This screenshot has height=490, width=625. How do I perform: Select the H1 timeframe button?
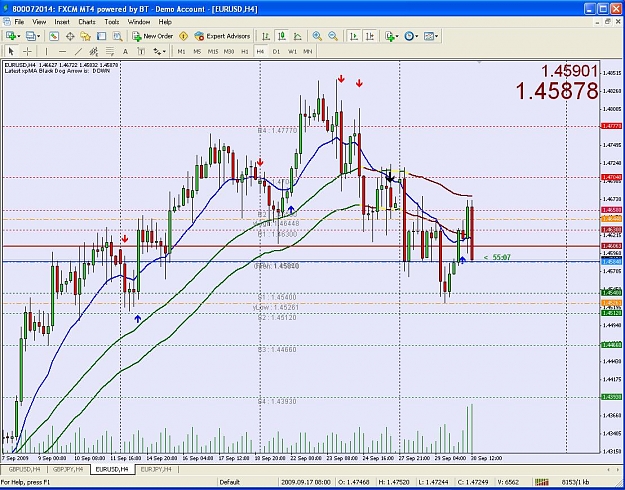point(245,51)
